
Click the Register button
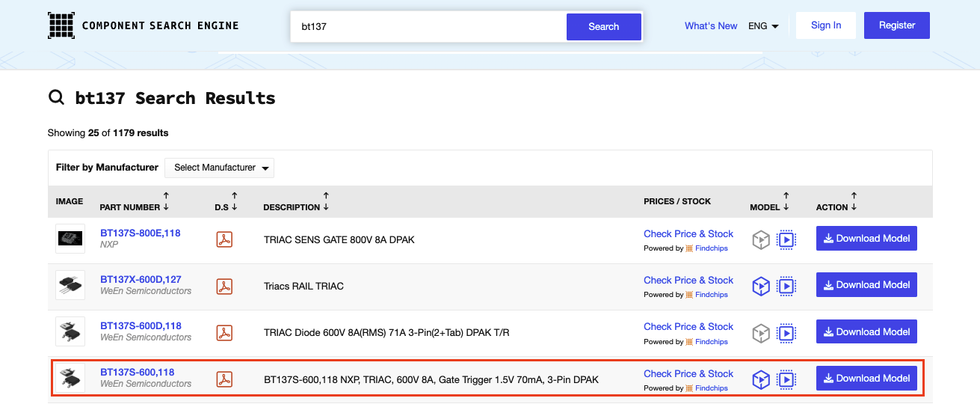pos(897,25)
